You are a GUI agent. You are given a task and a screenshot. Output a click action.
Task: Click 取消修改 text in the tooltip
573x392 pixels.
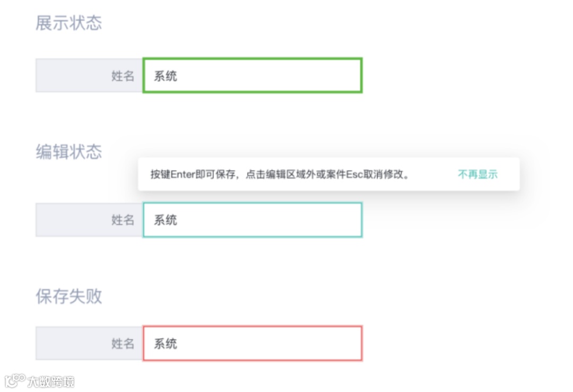(x=383, y=175)
